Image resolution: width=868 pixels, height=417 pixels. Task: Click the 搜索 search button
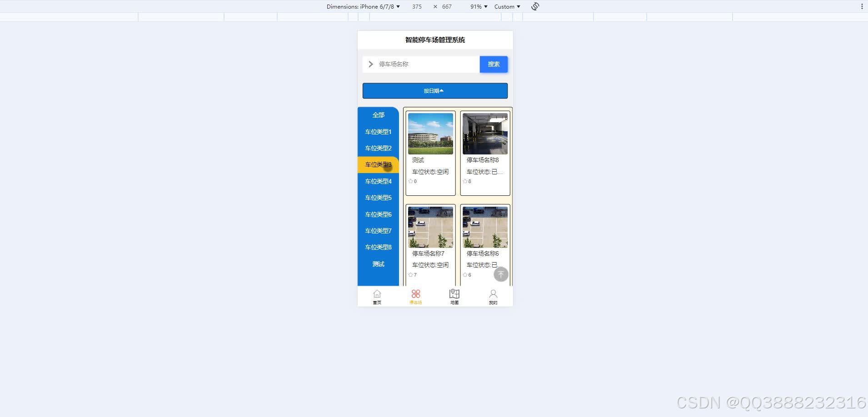[x=494, y=64]
